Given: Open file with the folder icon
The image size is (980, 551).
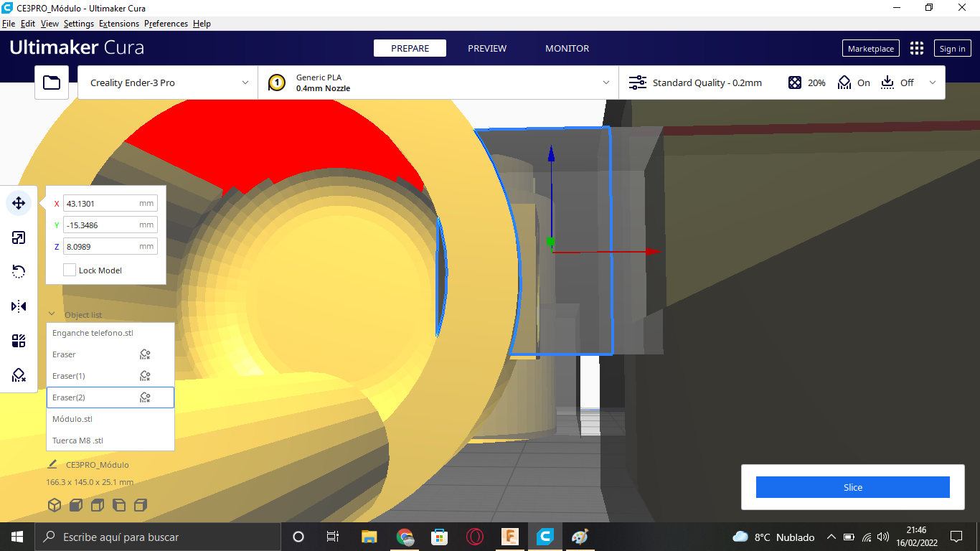Looking at the screenshot, I should pyautogui.click(x=52, y=83).
